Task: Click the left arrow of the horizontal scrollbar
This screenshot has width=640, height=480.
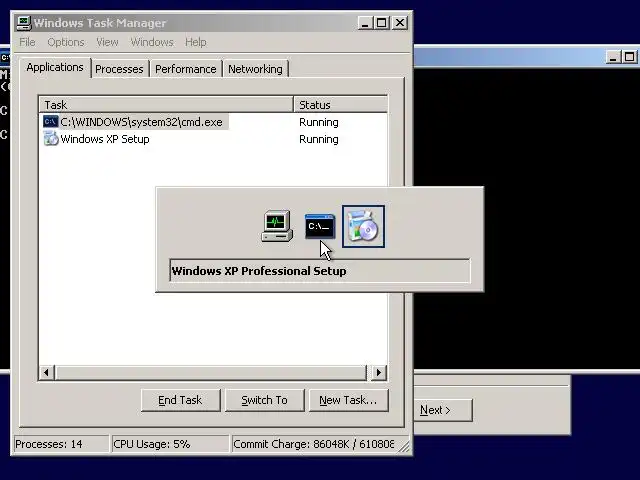Action: click(x=47, y=372)
